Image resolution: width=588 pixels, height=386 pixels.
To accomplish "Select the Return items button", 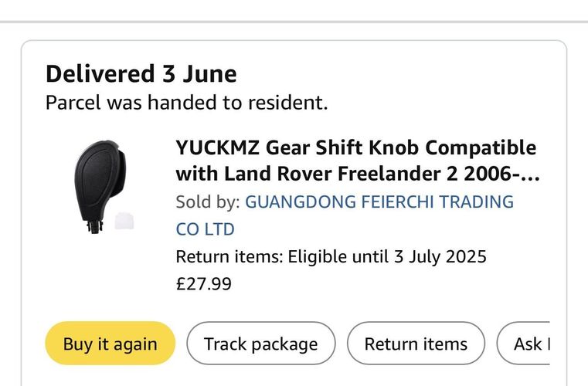I will (x=416, y=343).
